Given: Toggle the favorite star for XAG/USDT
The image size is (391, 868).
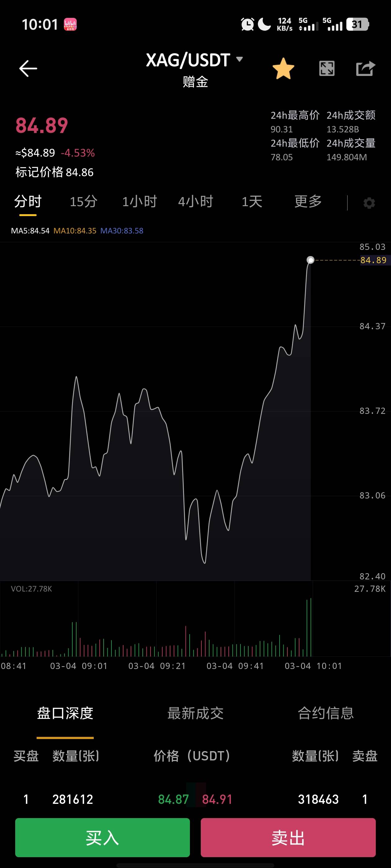Looking at the screenshot, I should 283,69.
